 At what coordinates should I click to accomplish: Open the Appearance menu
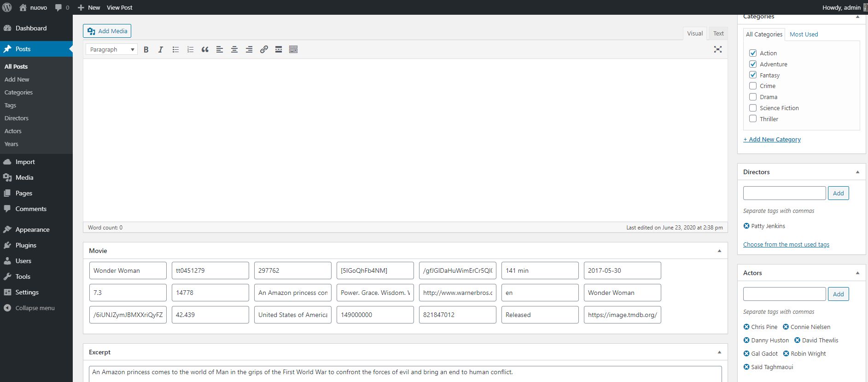click(x=36, y=229)
